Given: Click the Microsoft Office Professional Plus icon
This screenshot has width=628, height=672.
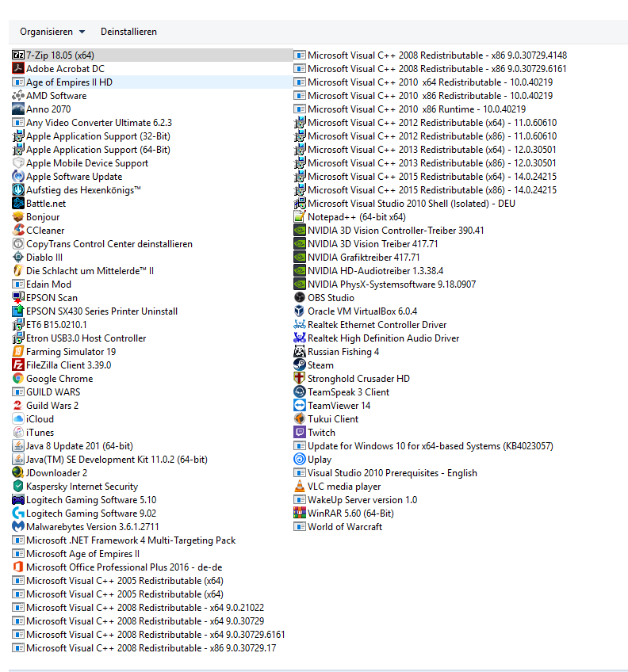Looking at the screenshot, I should (x=18, y=567).
